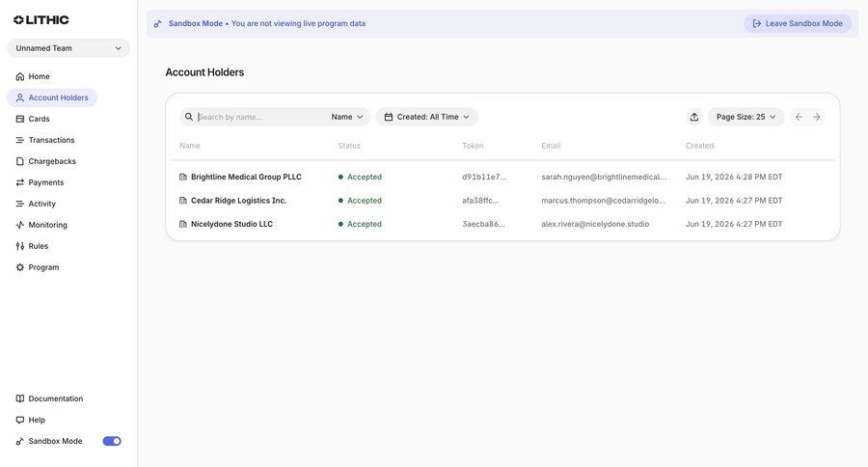This screenshot has height=467, width=868.
Task: Open Monitoring in the sidebar
Action: [x=41, y=225]
